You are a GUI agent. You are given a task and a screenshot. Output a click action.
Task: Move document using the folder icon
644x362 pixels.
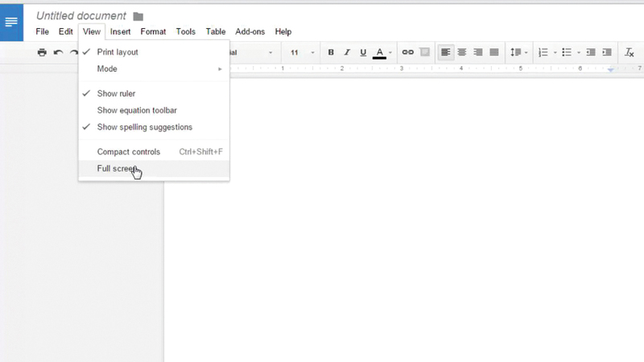138,16
